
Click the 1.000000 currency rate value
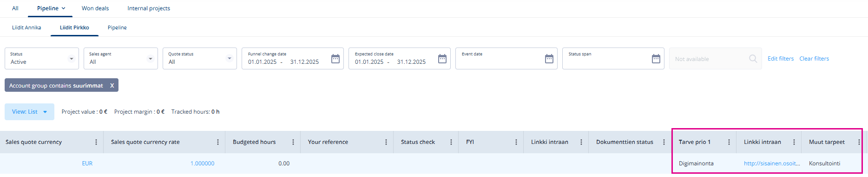tap(202, 163)
